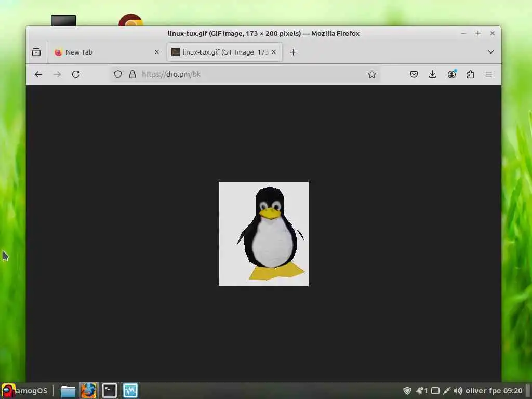Screen dimensions: 532x399
Task: Open the notifications tray icon
Action: point(422,391)
